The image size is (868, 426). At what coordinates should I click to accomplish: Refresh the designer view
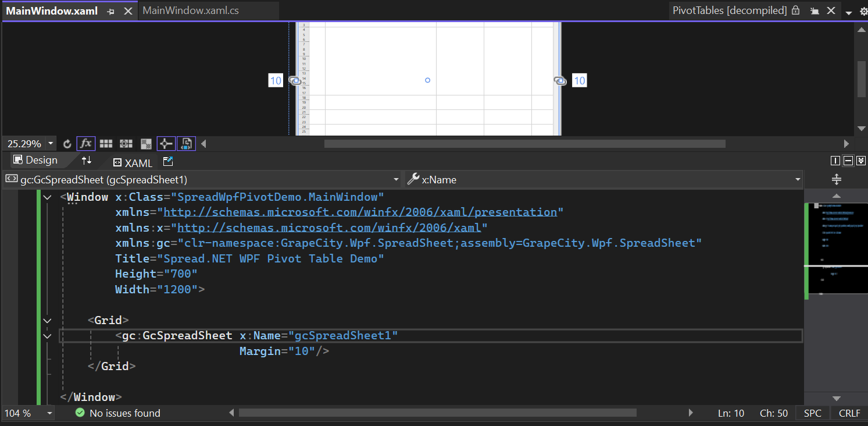click(67, 144)
